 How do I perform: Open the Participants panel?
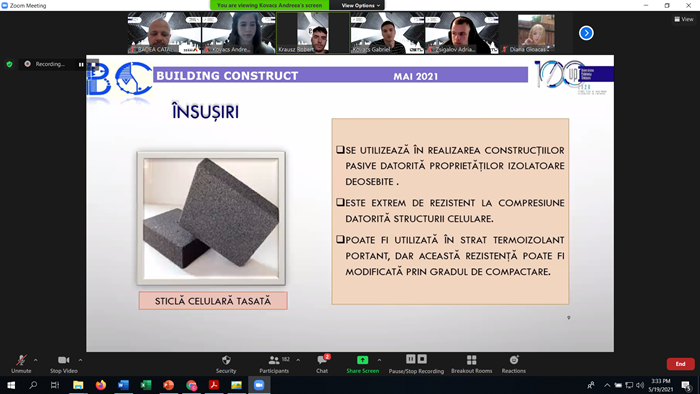(x=274, y=364)
